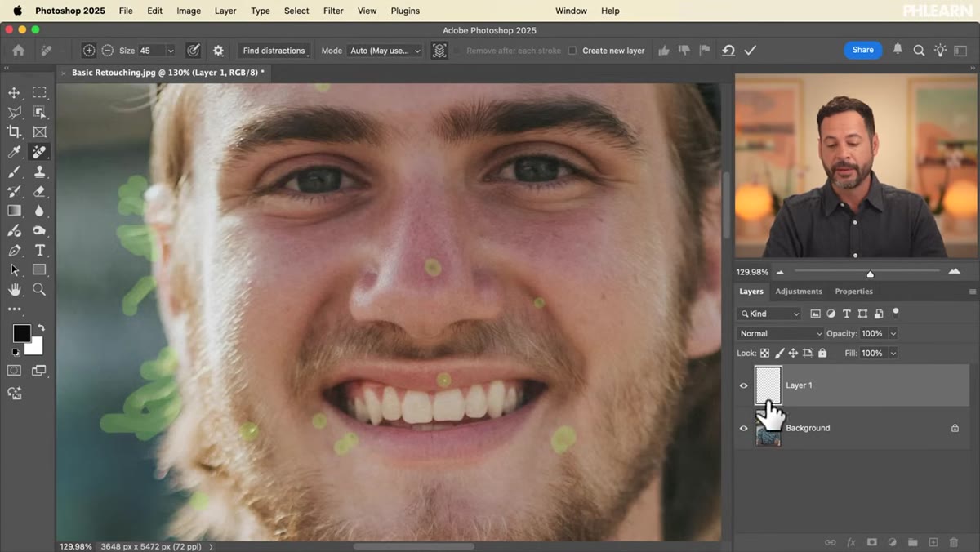This screenshot has height=552, width=980.
Task: Open the Mode Auto dropdown
Action: click(385, 51)
